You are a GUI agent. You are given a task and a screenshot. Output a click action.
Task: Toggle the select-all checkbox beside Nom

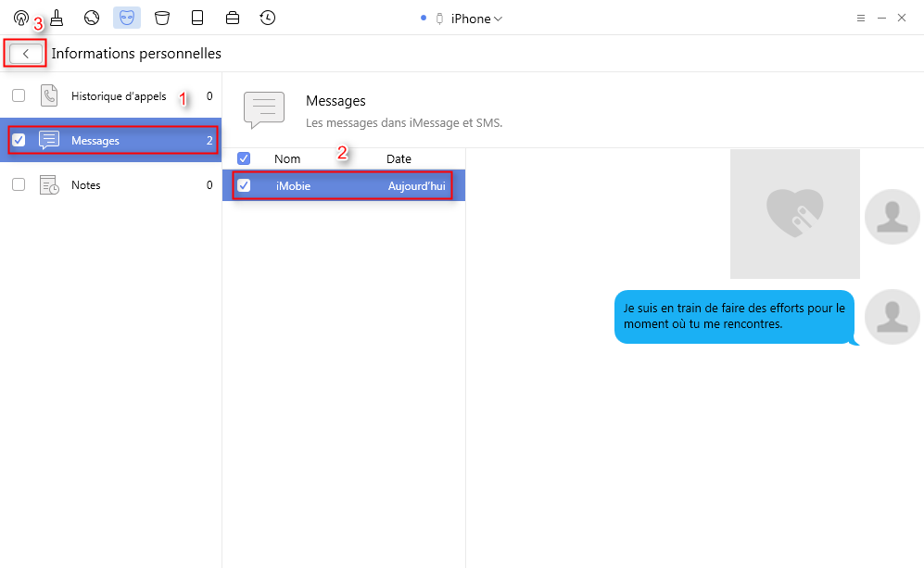244,158
